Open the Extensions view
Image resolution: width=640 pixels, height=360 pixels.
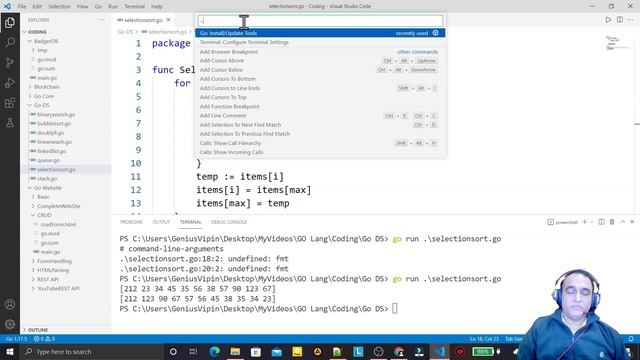(x=10, y=102)
